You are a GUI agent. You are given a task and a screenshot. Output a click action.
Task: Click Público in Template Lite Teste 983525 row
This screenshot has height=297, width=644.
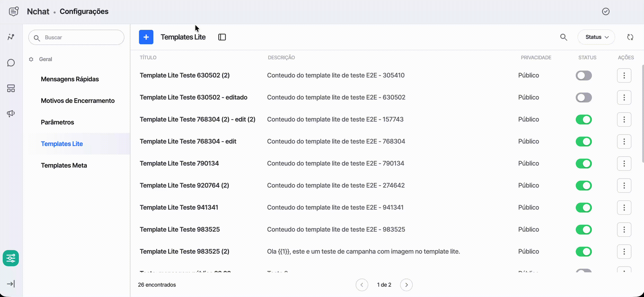coord(529,229)
